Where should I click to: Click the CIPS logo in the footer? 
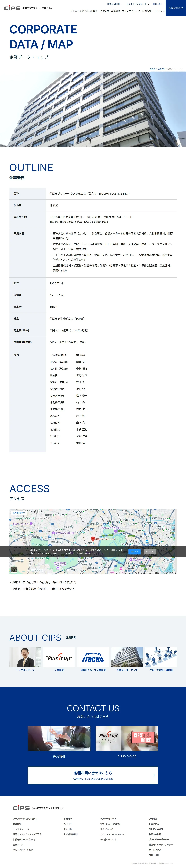click(38, 808)
